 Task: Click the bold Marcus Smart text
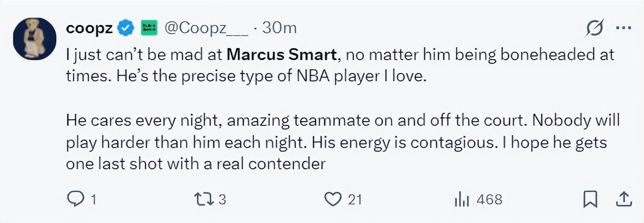pos(282,55)
